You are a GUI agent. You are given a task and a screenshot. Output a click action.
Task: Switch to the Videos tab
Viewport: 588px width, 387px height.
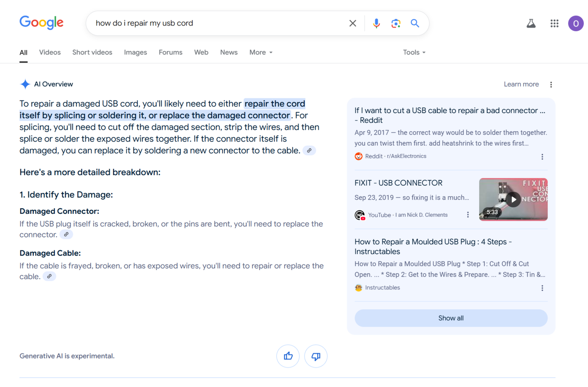pyautogui.click(x=50, y=53)
